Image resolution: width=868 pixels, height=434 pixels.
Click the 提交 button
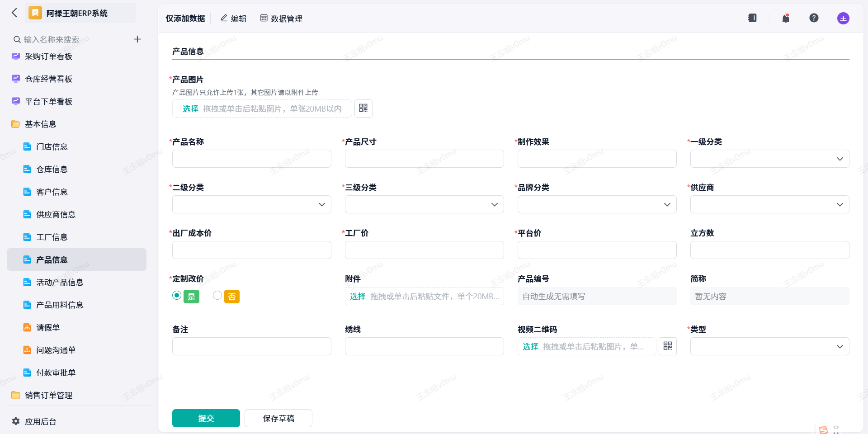pyautogui.click(x=206, y=418)
